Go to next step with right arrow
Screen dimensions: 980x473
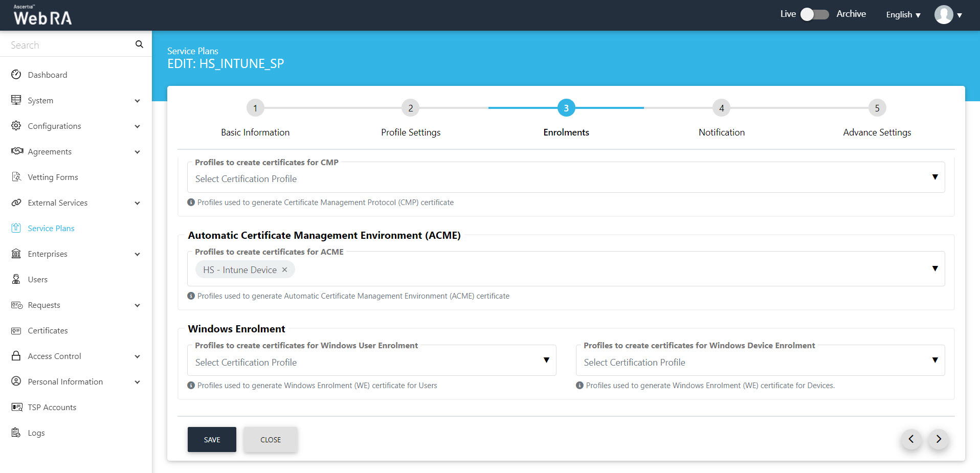[939, 439]
